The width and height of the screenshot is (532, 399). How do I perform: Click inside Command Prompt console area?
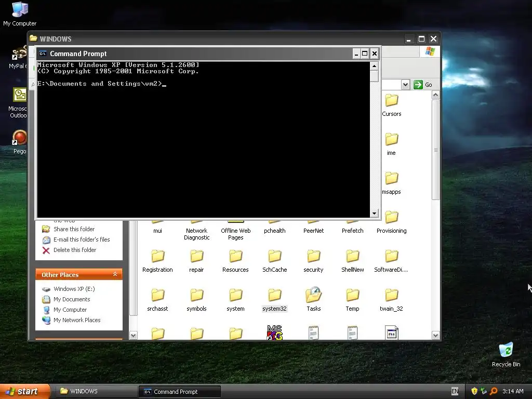pos(203,139)
